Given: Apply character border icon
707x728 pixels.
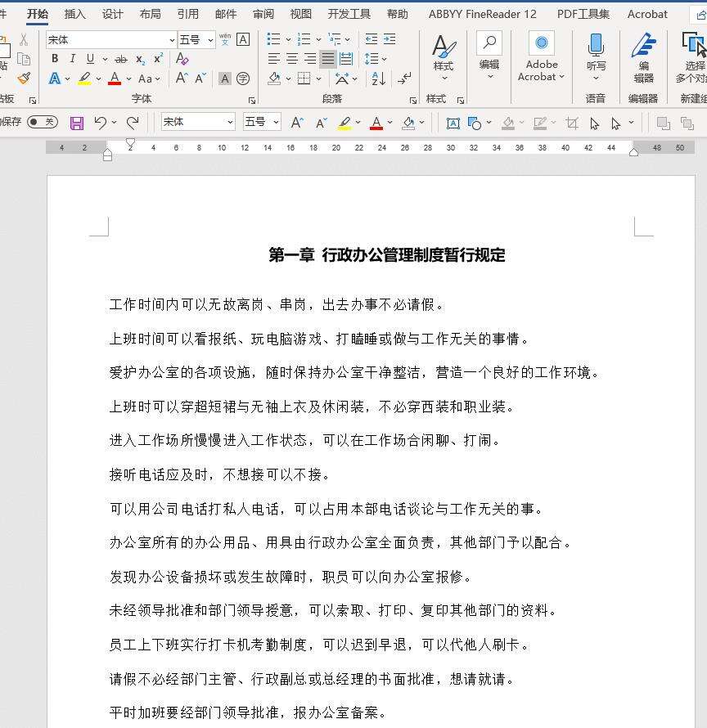Looking at the screenshot, I should coord(243,39).
